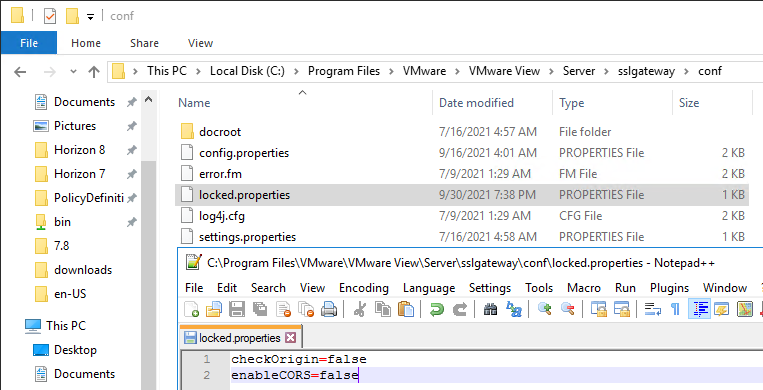Go back using Explorer's back arrow
This screenshot has height=390, width=763.
point(20,72)
